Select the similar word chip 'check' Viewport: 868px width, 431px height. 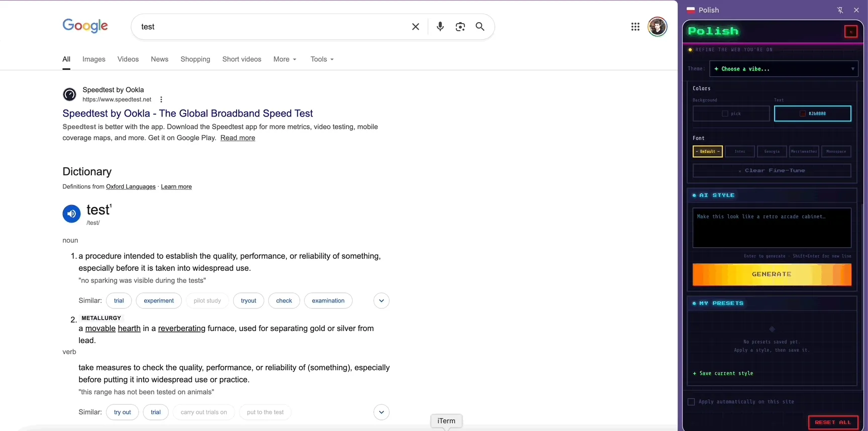point(284,301)
